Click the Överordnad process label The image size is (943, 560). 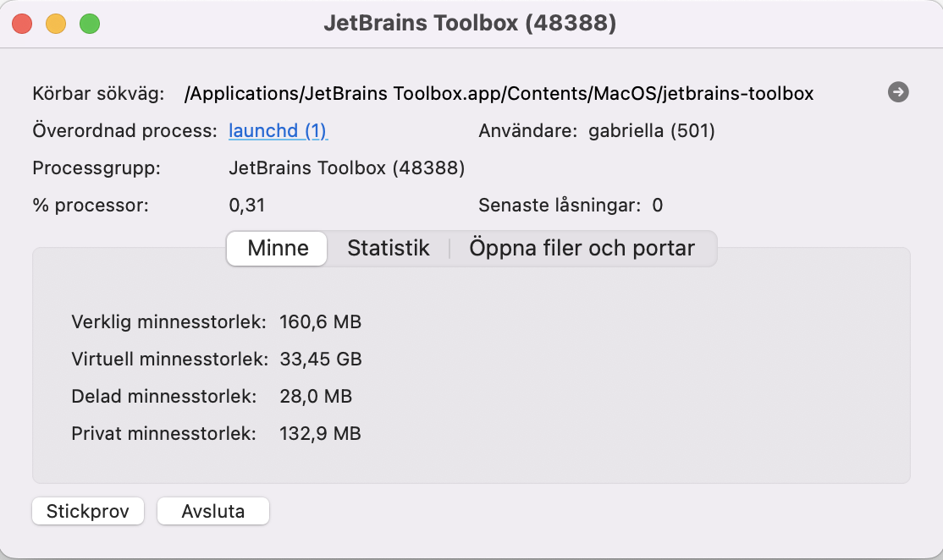coord(125,130)
